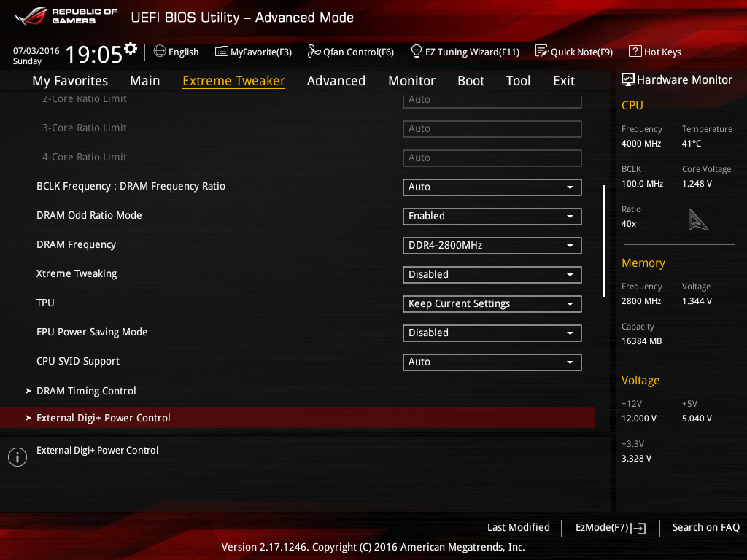
Task: Open BCLK:DRAM Frequency Ratio dropdown
Action: coord(492,187)
